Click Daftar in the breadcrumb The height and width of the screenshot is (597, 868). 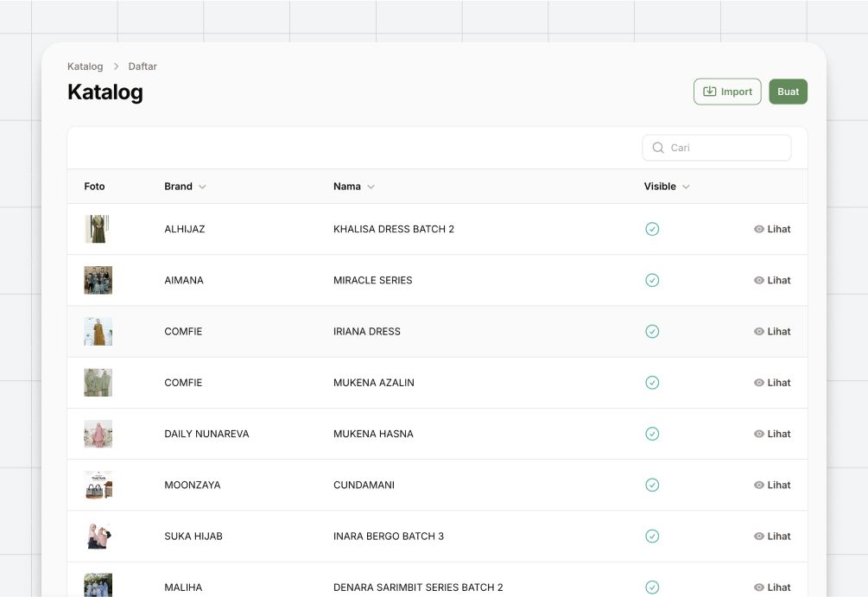tap(143, 67)
